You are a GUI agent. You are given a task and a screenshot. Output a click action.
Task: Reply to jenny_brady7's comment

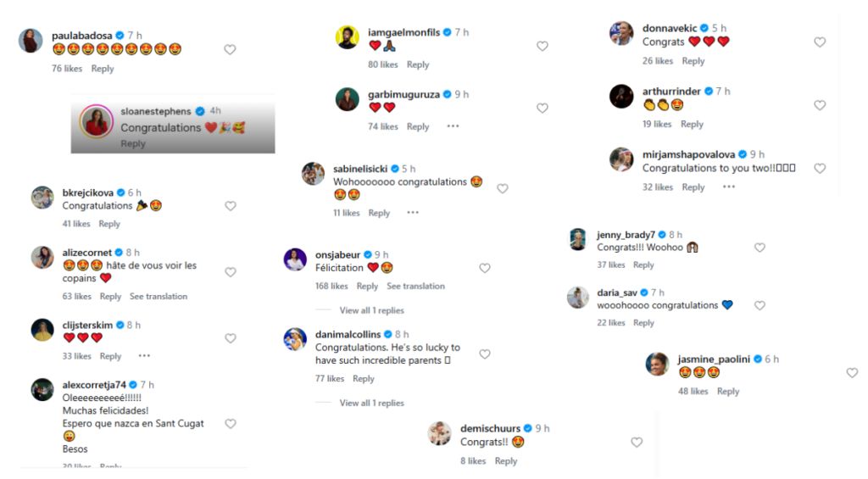pyautogui.click(x=643, y=265)
